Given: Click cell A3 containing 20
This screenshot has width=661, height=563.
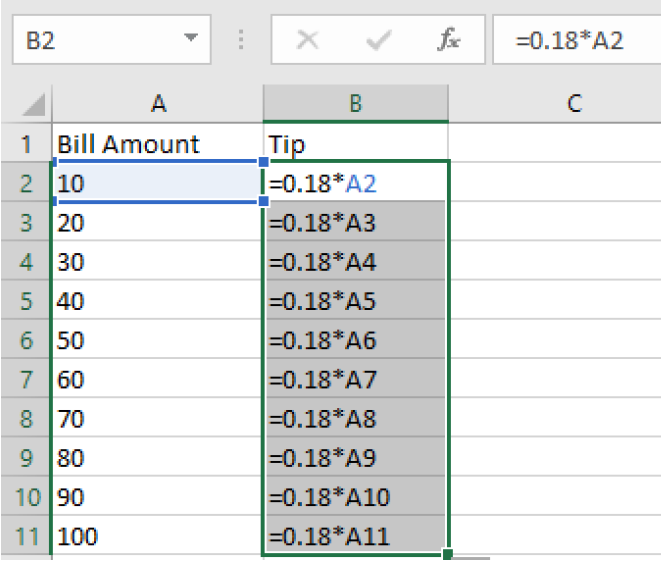Looking at the screenshot, I should click(x=158, y=222).
